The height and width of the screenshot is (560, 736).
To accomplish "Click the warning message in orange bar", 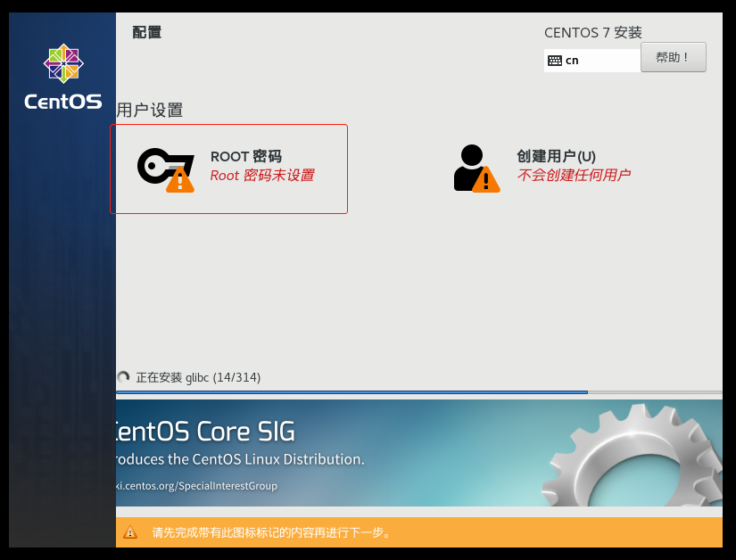I will [271, 532].
